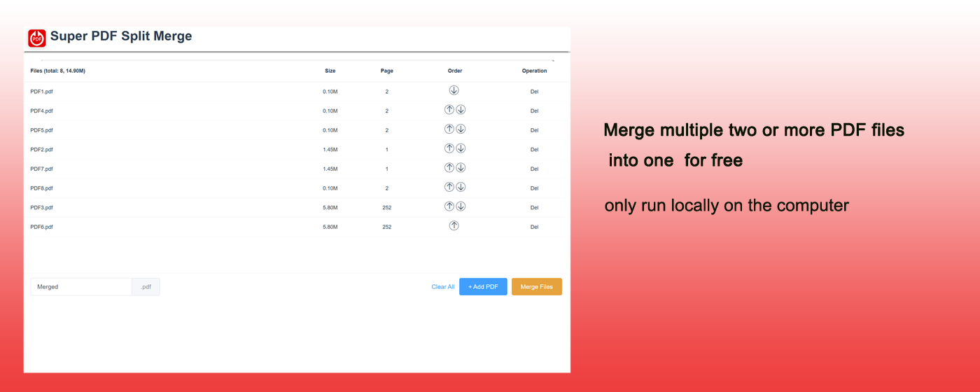The height and width of the screenshot is (392, 980).
Task: Move PDF7.pdf down in order
Action: coord(461,167)
